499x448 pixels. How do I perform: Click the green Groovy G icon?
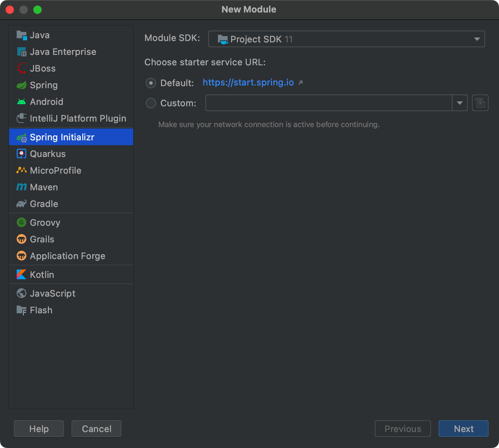tap(22, 222)
